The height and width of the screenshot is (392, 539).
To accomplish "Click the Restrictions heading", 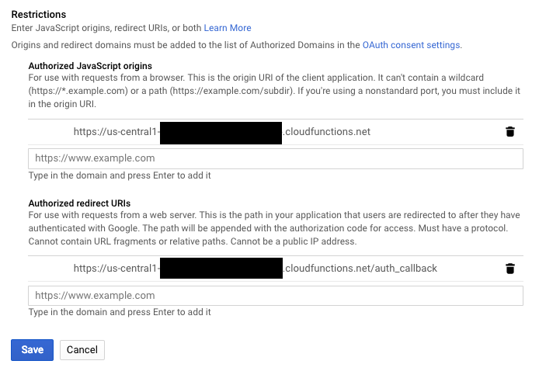I will click(38, 15).
